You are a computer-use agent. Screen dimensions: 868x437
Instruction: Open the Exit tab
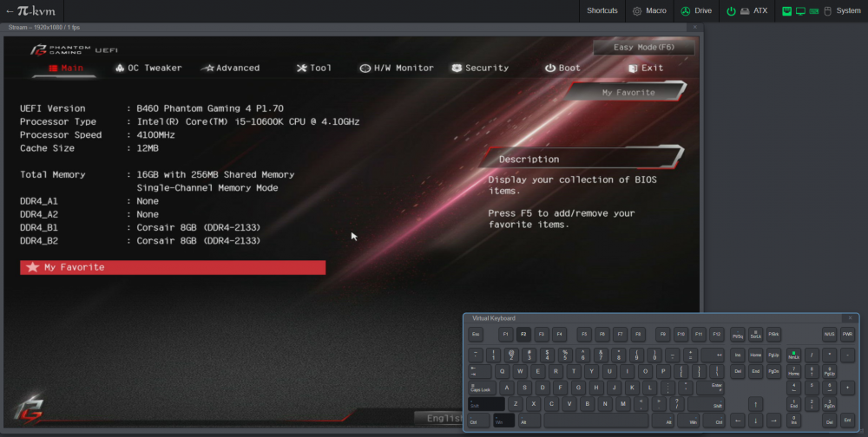coord(646,68)
